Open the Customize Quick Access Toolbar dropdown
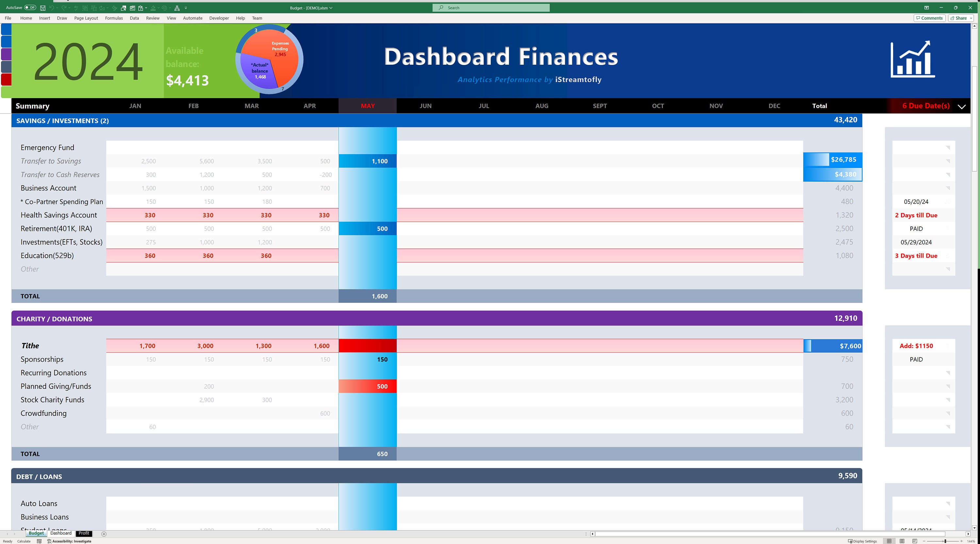This screenshot has height=544, width=980. pyautogui.click(x=185, y=8)
